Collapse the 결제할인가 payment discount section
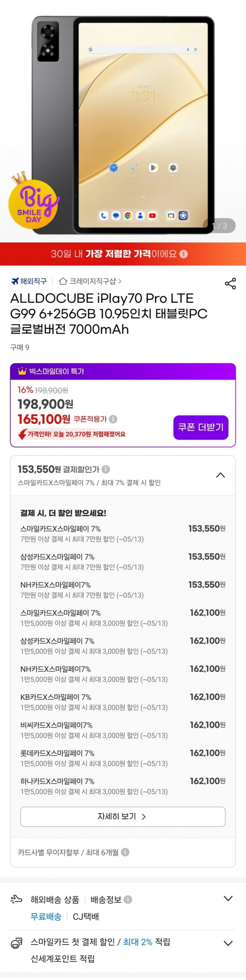Image resolution: width=246 pixels, height=980 pixels. (220, 475)
